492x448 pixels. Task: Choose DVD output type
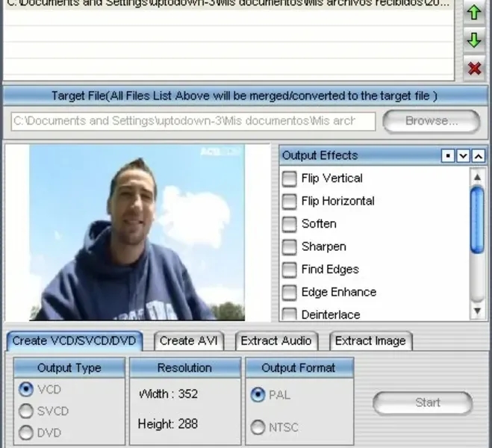coord(26,432)
